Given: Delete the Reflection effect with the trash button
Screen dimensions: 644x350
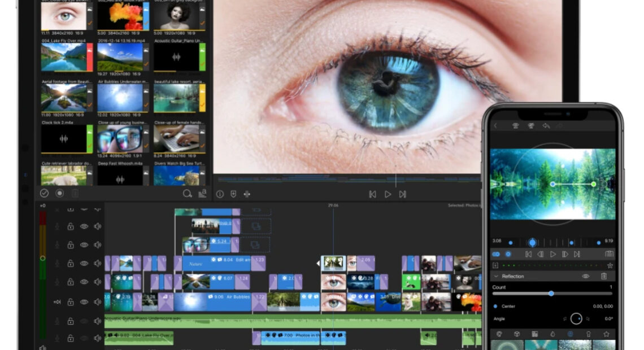Looking at the screenshot, I should pos(604,276).
